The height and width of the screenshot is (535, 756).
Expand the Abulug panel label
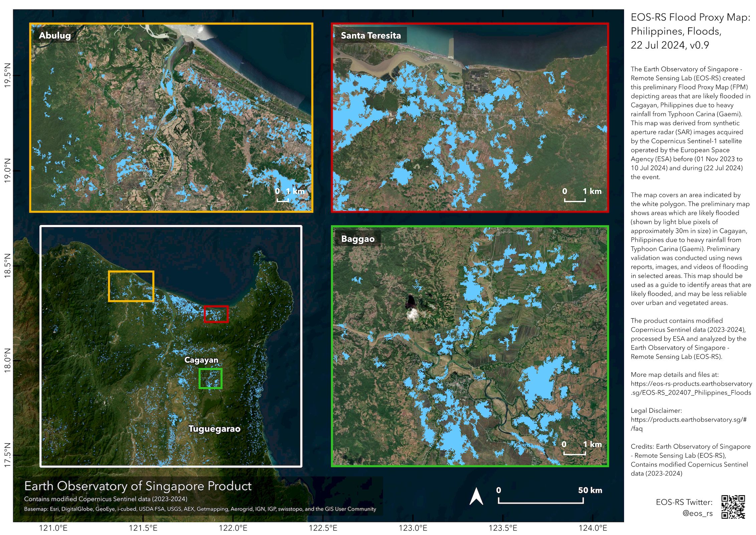55,36
